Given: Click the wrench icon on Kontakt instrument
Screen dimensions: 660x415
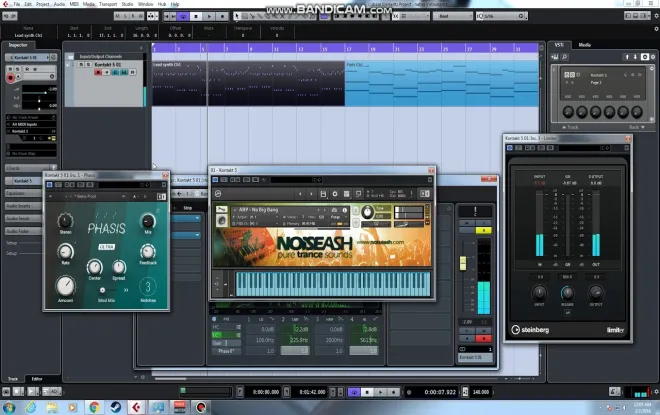Looking at the screenshot, I should coord(221,210).
